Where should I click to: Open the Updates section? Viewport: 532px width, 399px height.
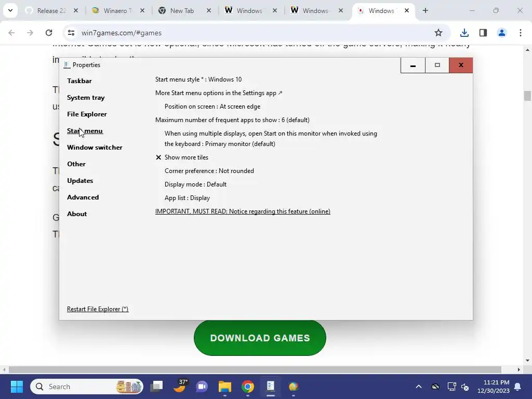[x=80, y=180]
